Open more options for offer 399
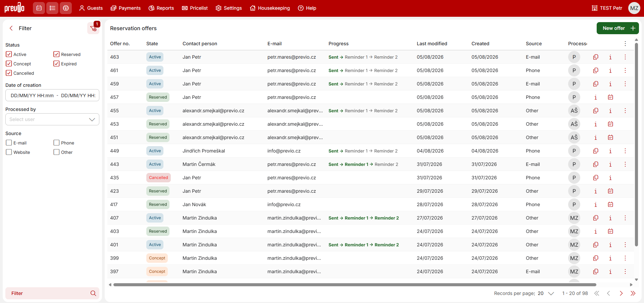The width and height of the screenshot is (644, 303). click(625, 258)
